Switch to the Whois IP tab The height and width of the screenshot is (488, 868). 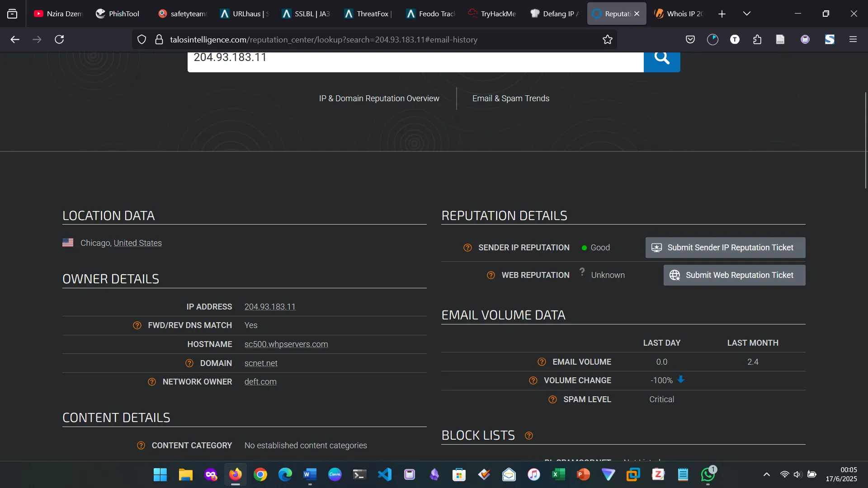(679, 14)
